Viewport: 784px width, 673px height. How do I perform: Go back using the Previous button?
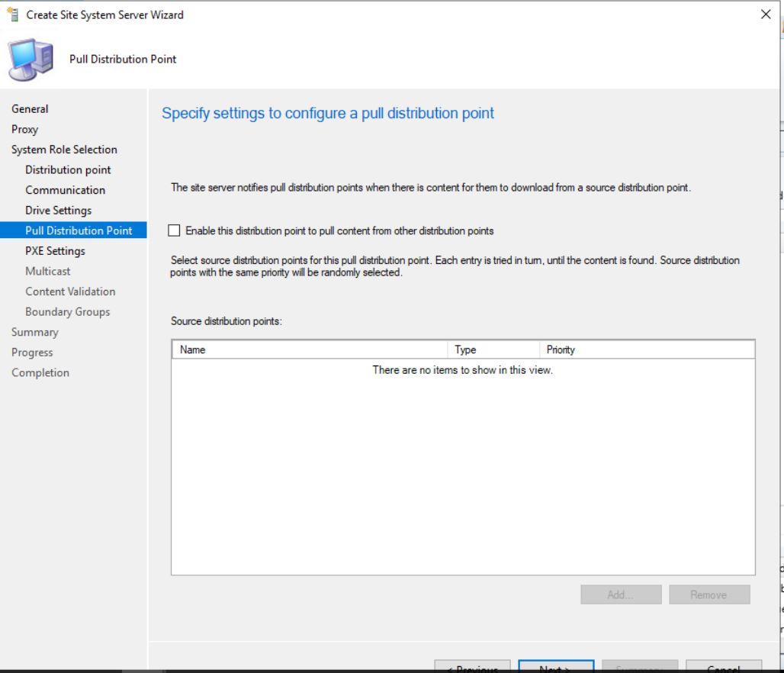pos(472,667)
